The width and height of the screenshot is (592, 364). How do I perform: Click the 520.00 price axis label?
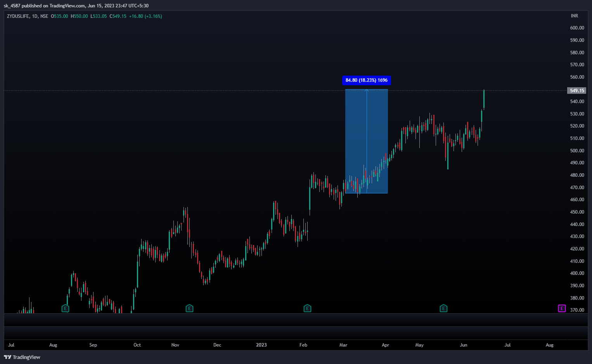coord(577,126)
